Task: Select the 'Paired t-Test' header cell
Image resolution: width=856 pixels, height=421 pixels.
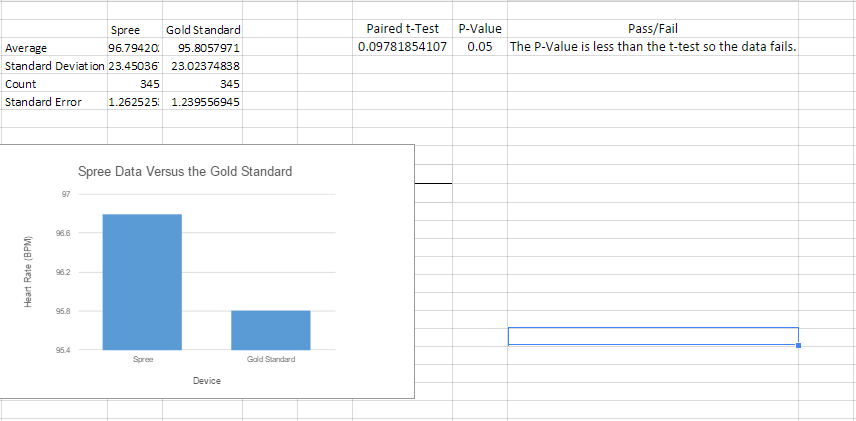Action: pos(401,30)
